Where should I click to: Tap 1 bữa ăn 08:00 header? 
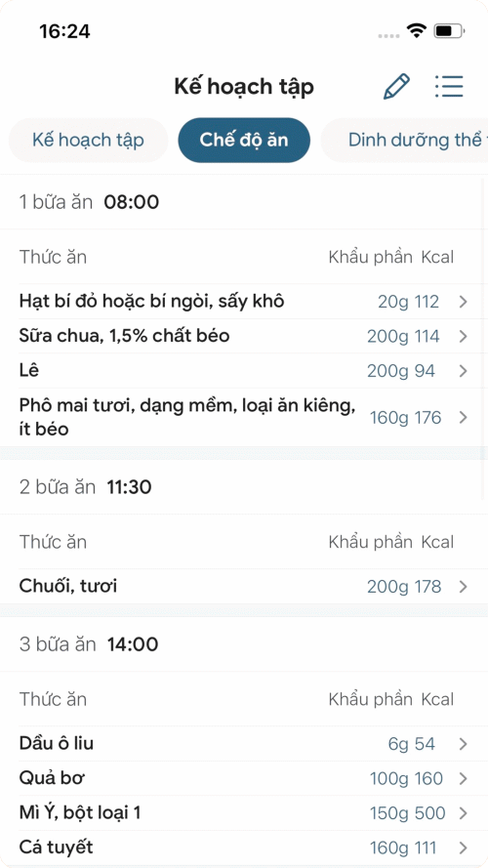pos(244,202)
